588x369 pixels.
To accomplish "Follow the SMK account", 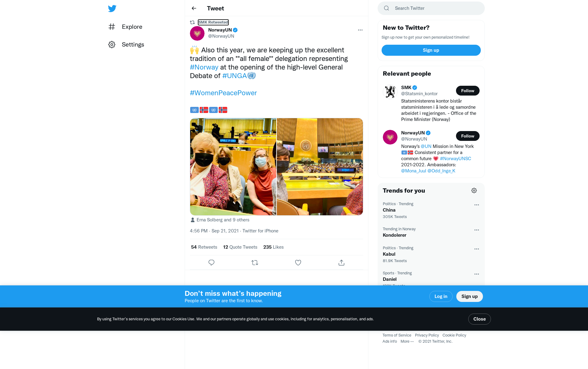I will click(468, 91).
